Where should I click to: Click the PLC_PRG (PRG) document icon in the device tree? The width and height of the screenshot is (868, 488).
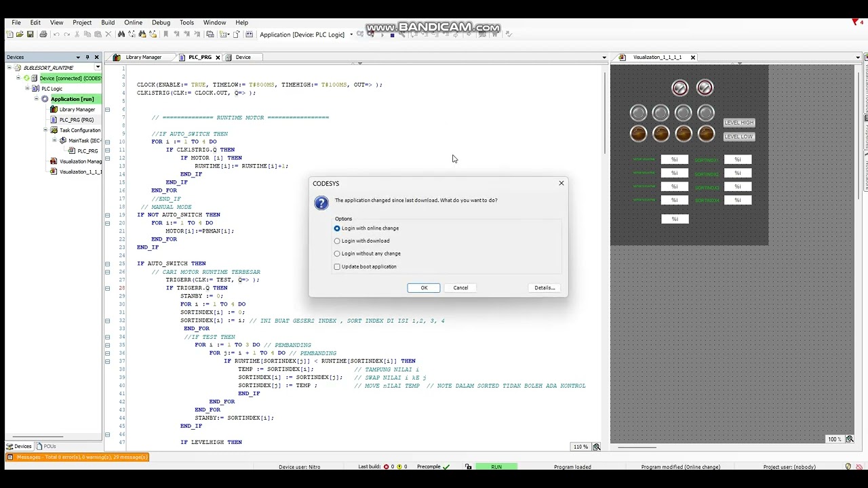[x=54, y=120]
